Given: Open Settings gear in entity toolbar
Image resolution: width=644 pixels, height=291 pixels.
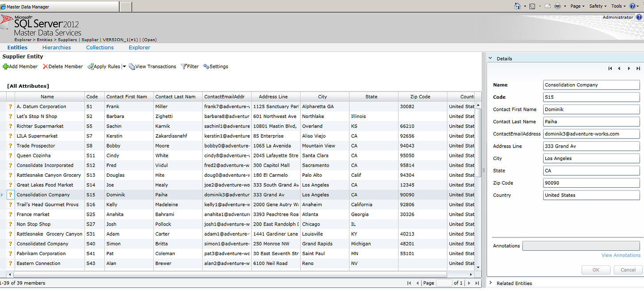Looking at the screenshot, I should pyautogui.click(x=206, y=66).
